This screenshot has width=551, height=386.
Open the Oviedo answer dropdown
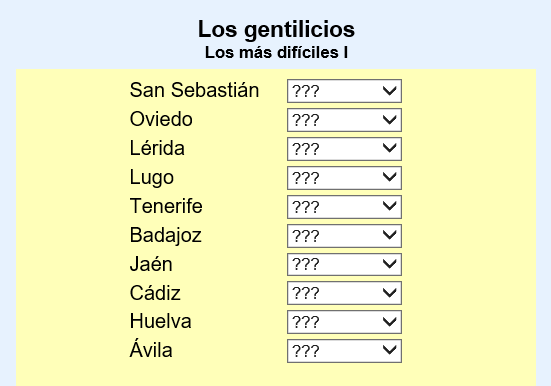coord(344,120)
